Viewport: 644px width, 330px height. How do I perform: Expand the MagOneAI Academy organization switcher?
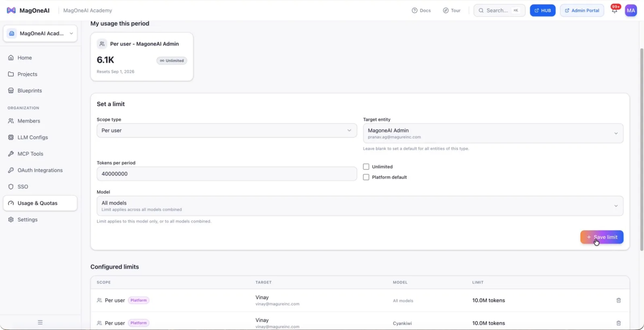[40, 33]
